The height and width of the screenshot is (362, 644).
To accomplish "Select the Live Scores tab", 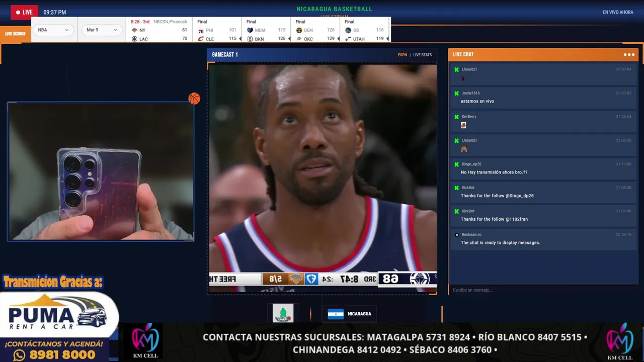I will coord(15,34).
